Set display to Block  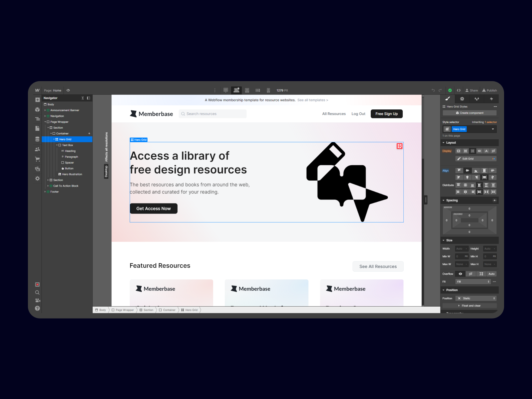pyautogui.click(x=459, y=151)
